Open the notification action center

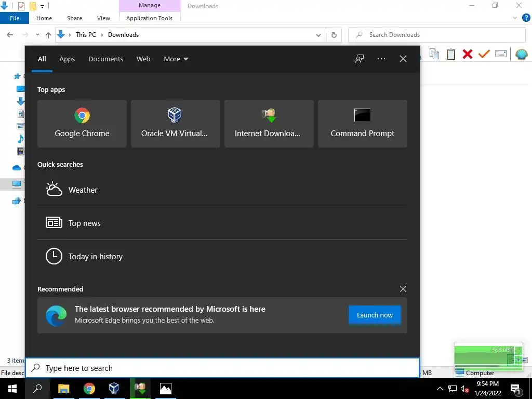pos(515,389)
